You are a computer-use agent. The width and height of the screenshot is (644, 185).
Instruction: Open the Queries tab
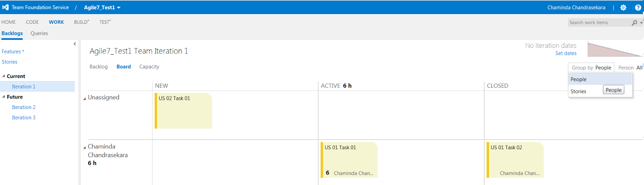(x=39, y=33)
